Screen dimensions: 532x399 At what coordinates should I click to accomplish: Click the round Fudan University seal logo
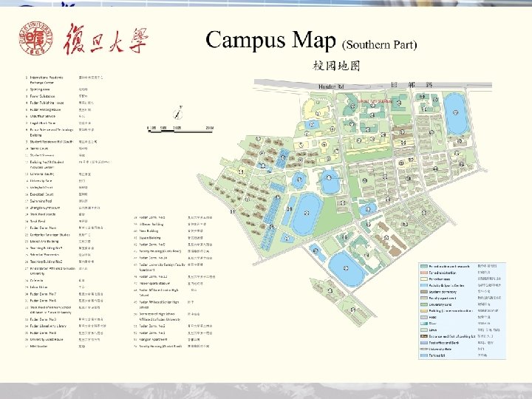pyautogui.click(x=36, y=38)
